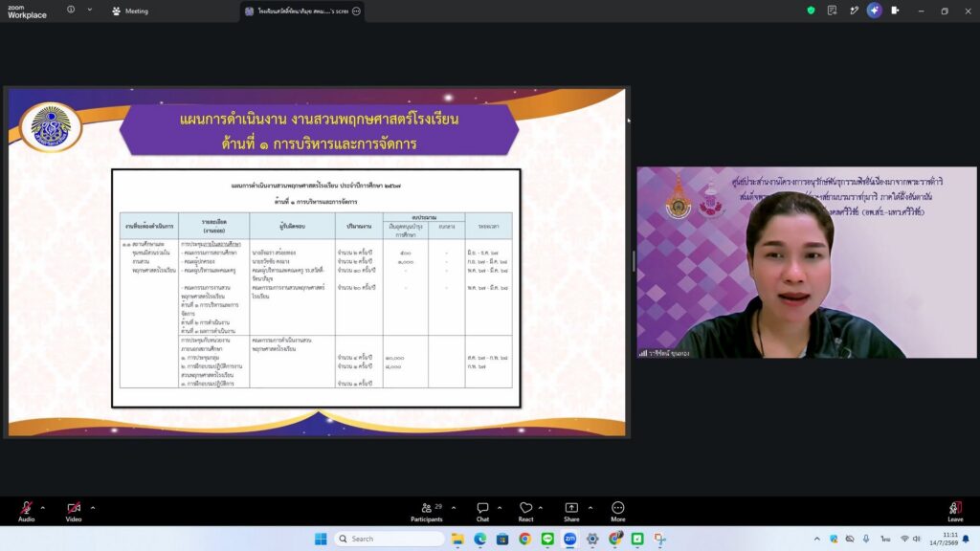Open the More options menu
Viewport: 980px width, 551px height.
pyautogui.click(x=617, y=511)
